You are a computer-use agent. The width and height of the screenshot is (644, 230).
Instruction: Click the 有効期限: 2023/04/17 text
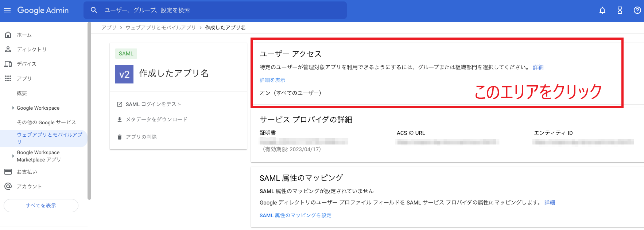click(292, 149)
